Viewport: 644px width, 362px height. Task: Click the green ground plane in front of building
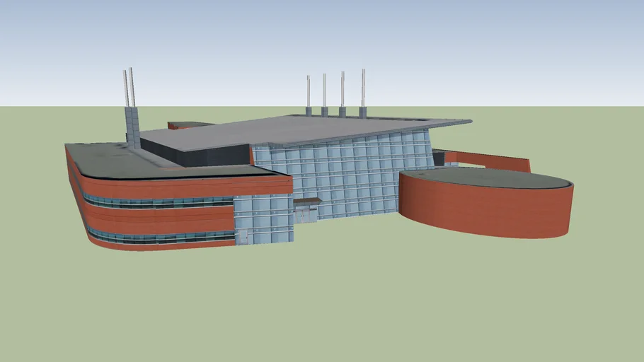(318, 304)
